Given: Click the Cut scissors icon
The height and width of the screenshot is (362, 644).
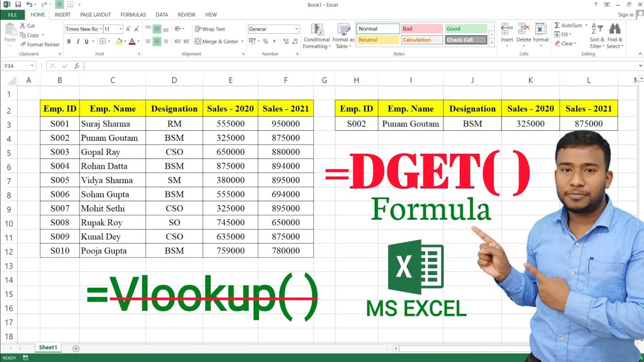Looking at the screenshot, I should (x=23, y=26).
